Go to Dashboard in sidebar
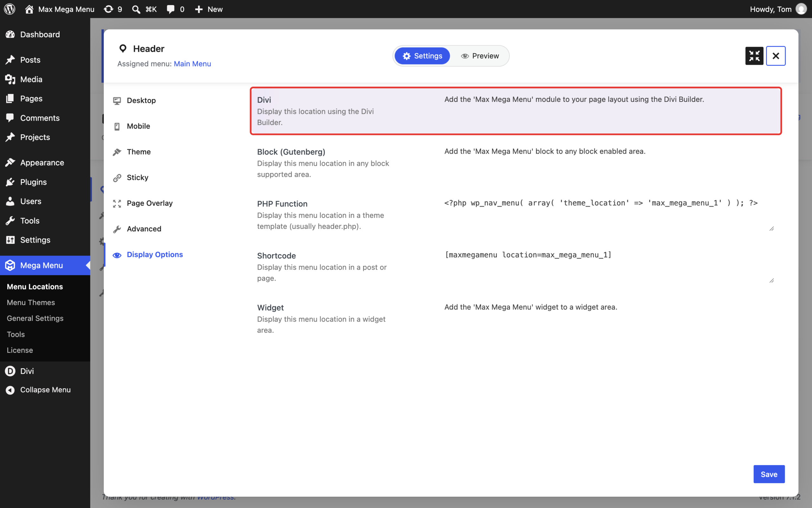The height and width of the screenshot is (508, 812). pos(45,34)
